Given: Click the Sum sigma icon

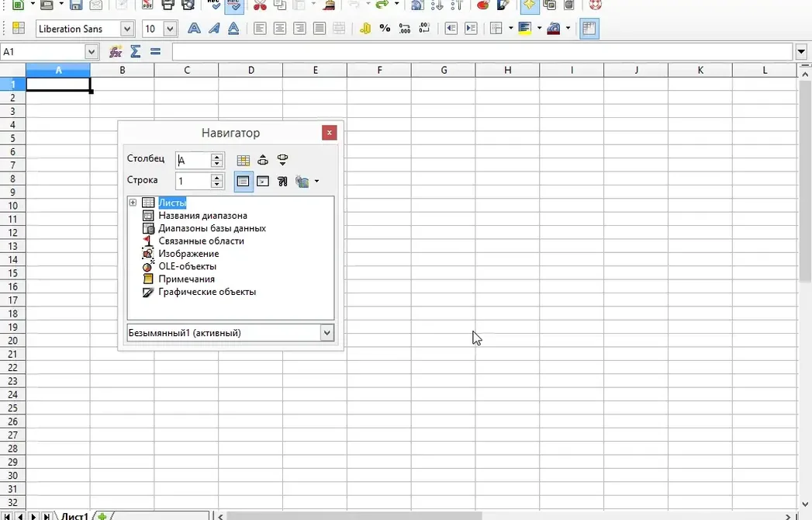Looking at the screenshot, I should click(x=136, y=51).
